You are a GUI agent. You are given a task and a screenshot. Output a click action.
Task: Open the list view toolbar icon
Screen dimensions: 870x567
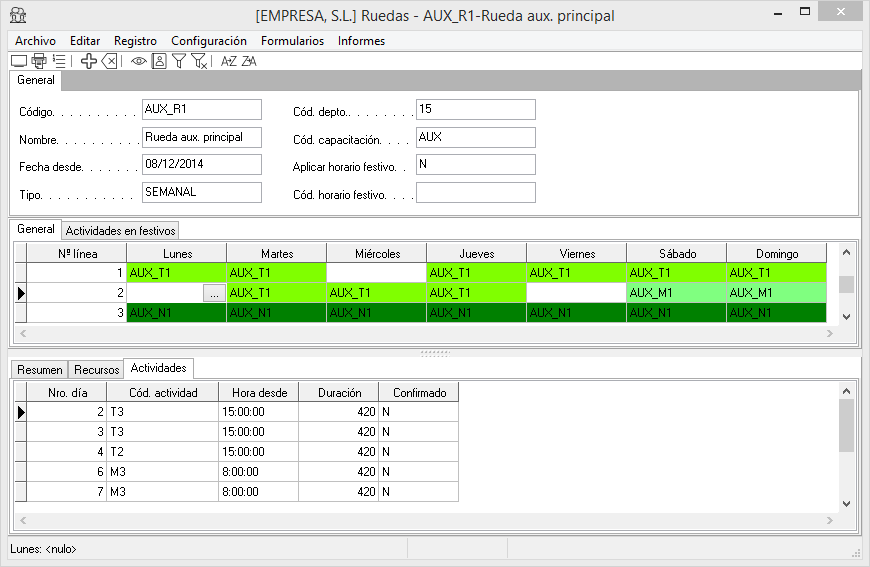(60, 61)
